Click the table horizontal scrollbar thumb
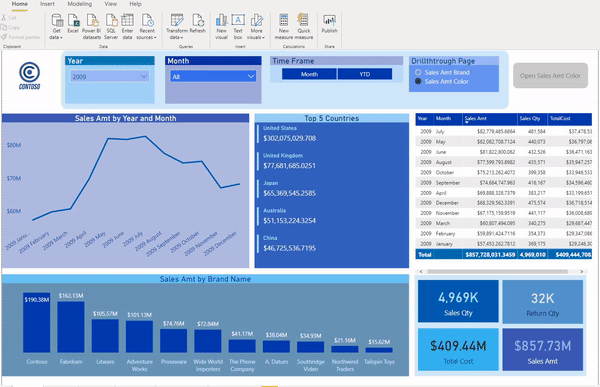 coord(498,271)
